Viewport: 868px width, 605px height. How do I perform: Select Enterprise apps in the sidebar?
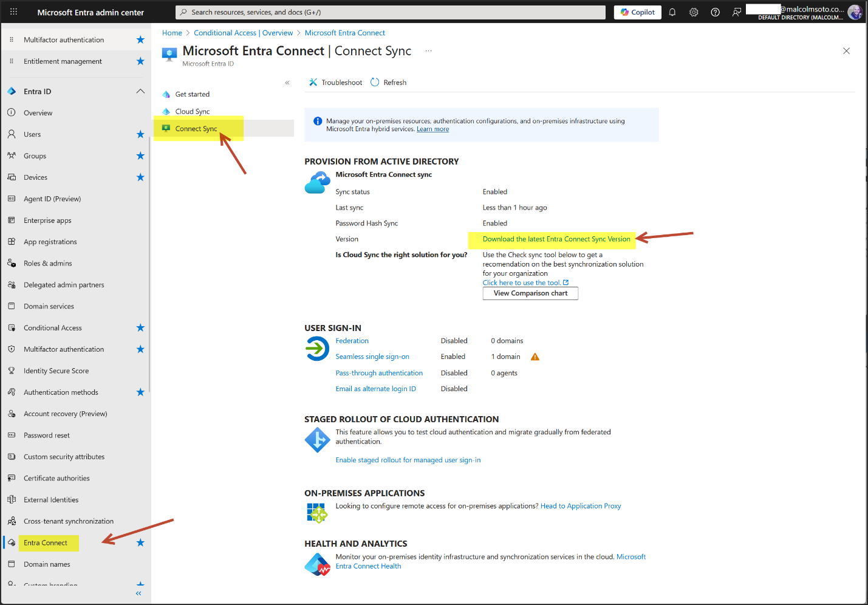coord(47,220)
